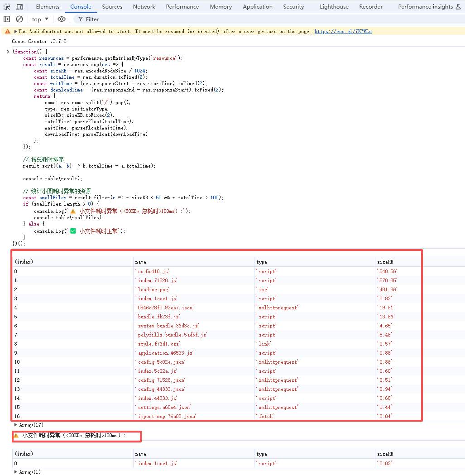Viewport: 465px width, 476px height.
Task: Go to the Lighthouse tab
Action: point(334,7)
